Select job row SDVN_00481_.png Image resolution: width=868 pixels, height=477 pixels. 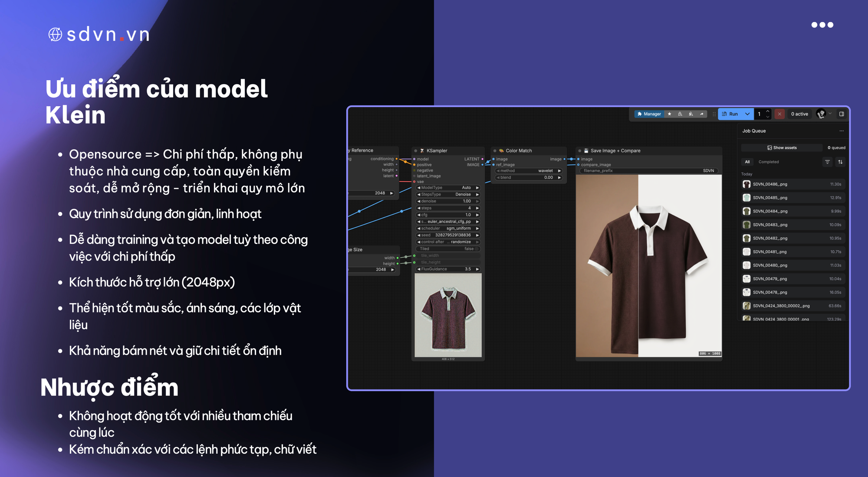(x=793, y=252)
